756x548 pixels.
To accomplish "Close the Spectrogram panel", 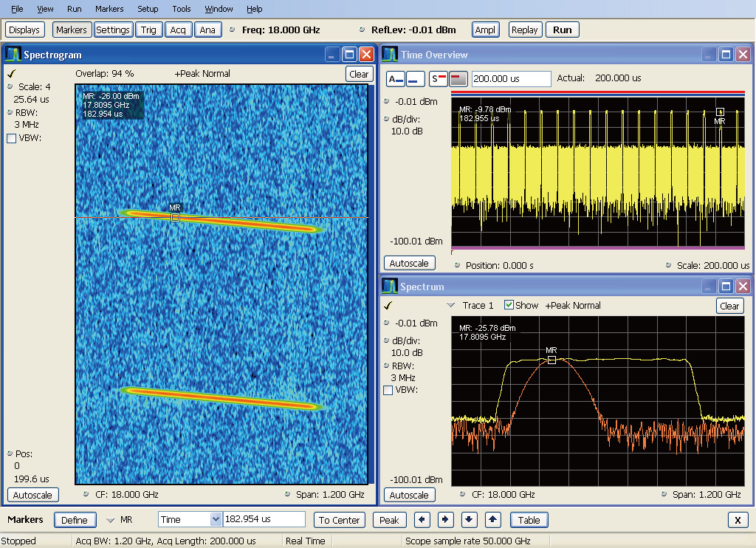I will click(x=366, y=55).
